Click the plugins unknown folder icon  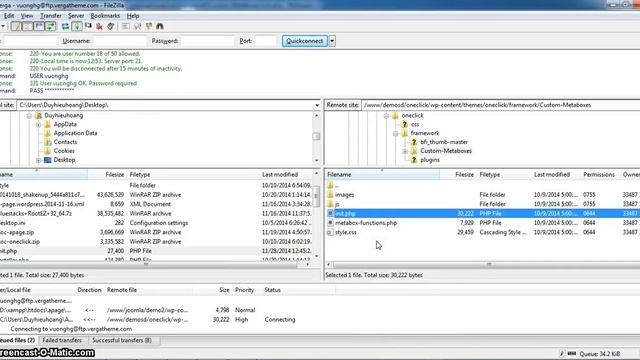click(x=413, y=160)
